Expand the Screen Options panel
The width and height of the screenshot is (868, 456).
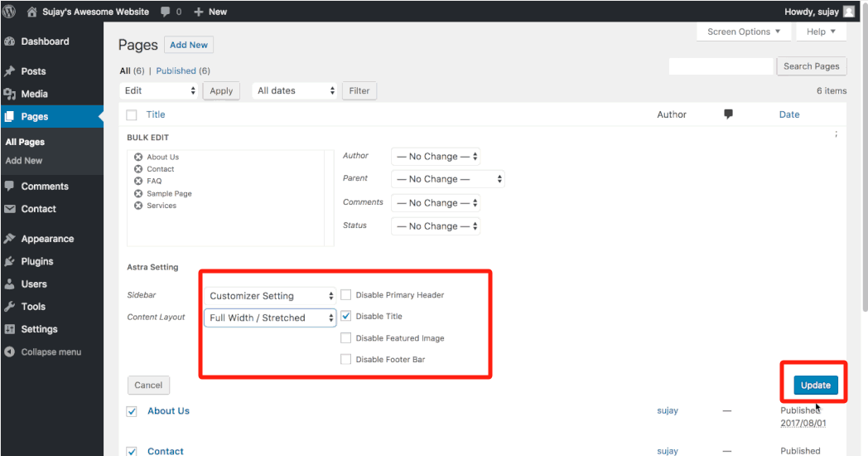(743, 32)
